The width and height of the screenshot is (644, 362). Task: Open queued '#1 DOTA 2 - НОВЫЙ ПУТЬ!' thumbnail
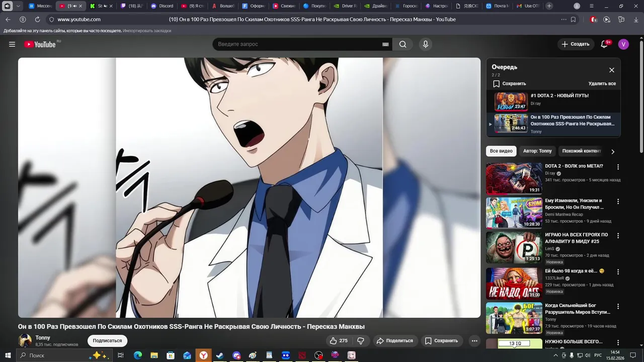click(x=511, y=102)
